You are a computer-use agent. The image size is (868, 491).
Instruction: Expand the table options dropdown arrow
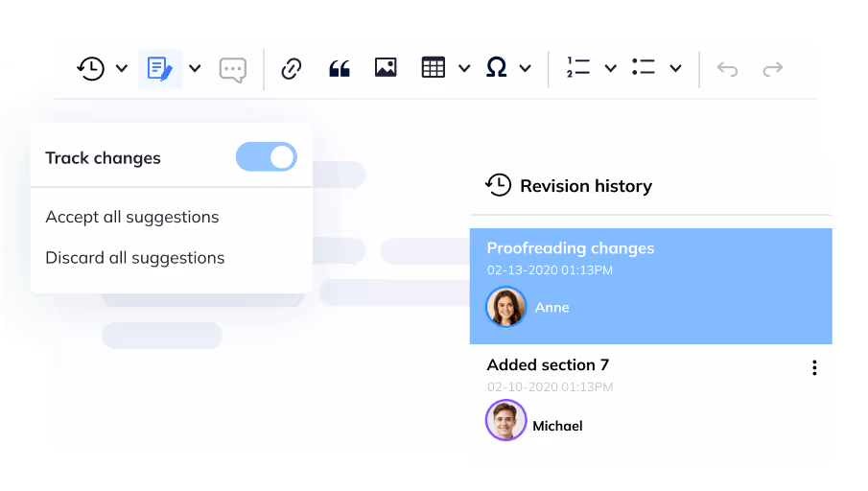(x=464, y=68)
